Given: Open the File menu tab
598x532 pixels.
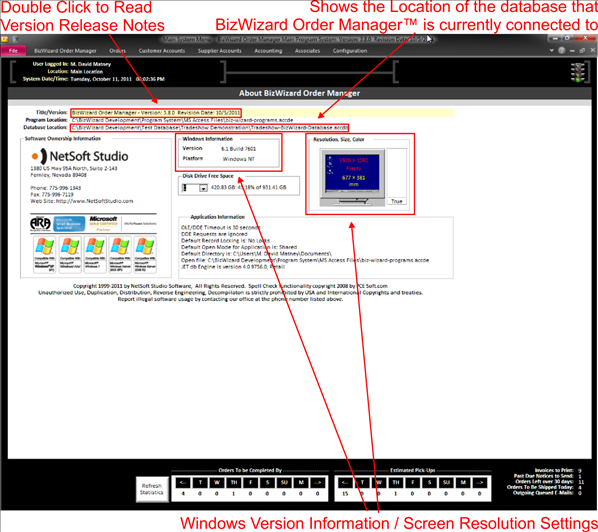Looking at the screenshot, I should [x=13, y=51].
